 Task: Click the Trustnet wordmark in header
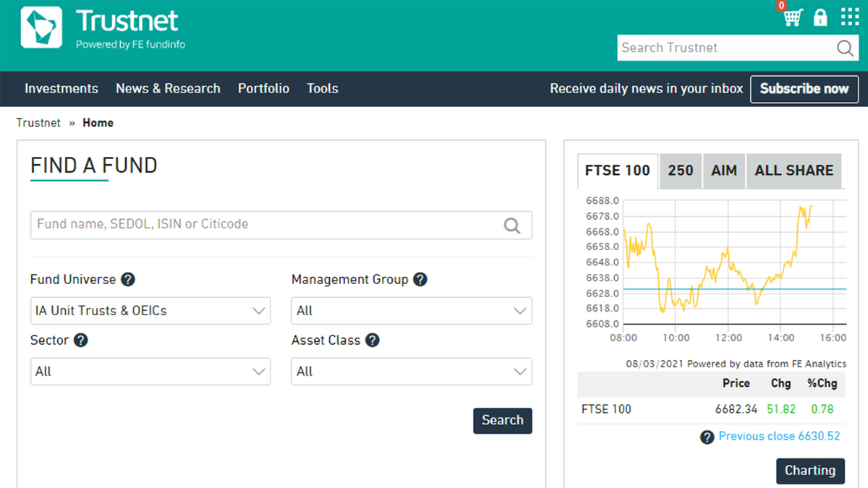(127, 21)
